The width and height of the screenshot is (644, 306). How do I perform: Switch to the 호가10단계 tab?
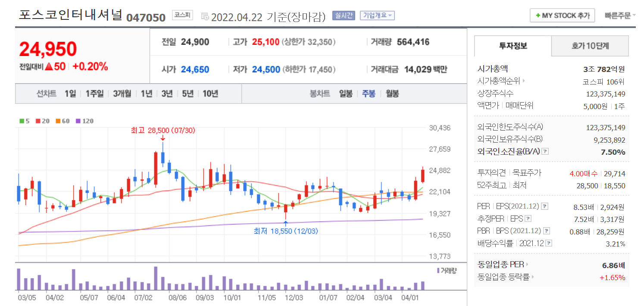[590, 46]
